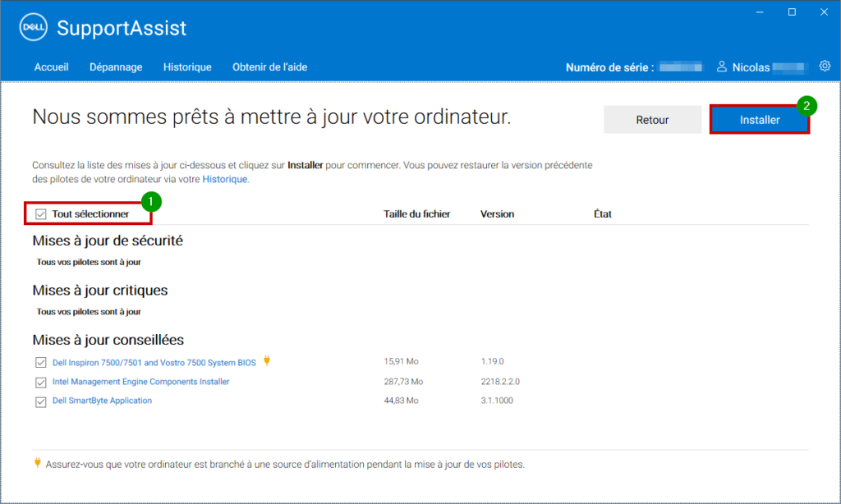
Task: Open Dell SmartByte Application link
Action: 102,401
